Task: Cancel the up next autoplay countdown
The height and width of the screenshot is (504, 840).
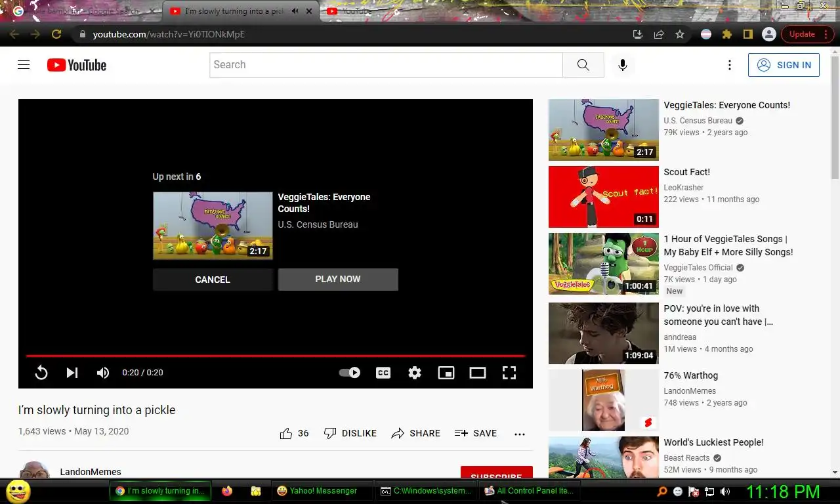Action: [x=213, y=280]
